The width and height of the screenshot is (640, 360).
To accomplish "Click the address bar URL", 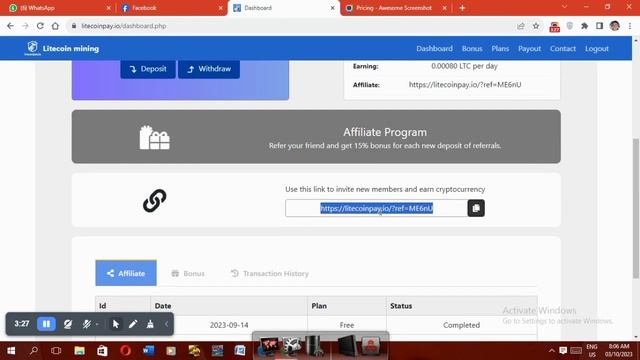I will (x=124, y=26).
